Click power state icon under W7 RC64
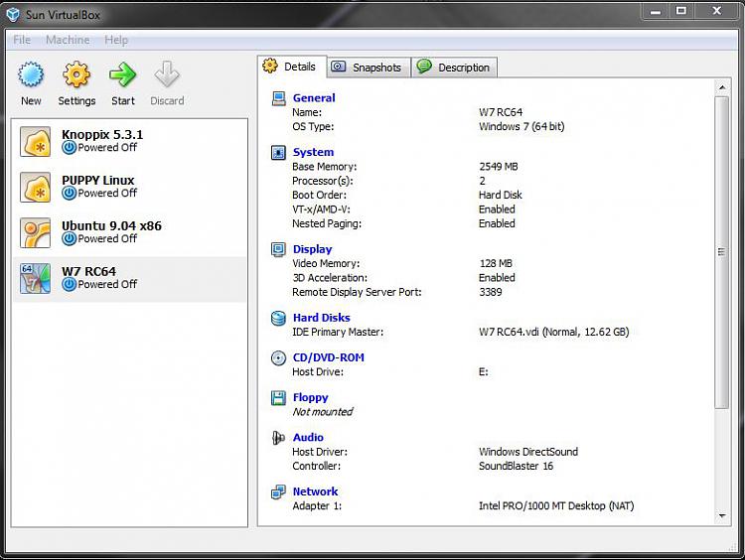Viewport: 745px width, 560px height. pyautogui.click(x=69, y=285)
